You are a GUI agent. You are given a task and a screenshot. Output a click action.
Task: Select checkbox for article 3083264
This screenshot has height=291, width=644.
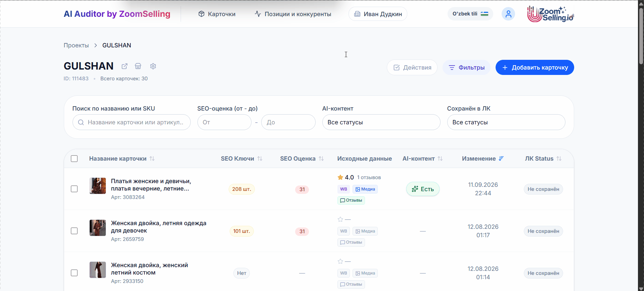point(74,189)
